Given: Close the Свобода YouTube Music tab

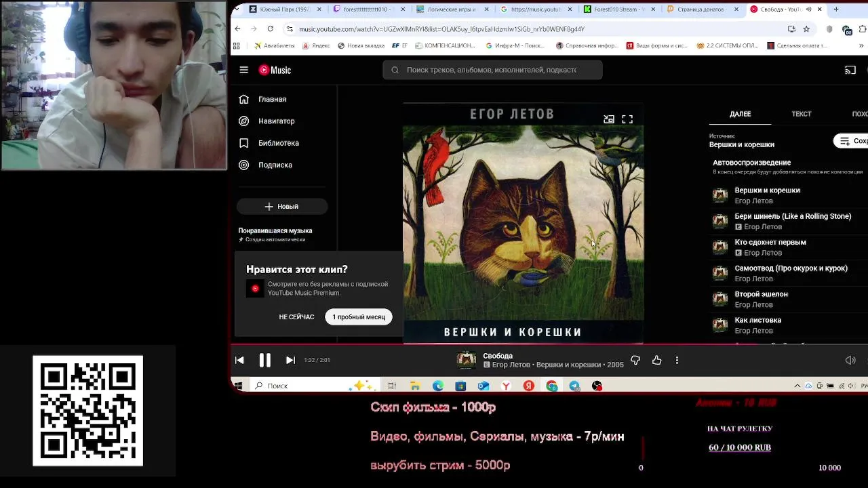Looking at the screenshot, I should pyautogui.click(x=819, y=9).
